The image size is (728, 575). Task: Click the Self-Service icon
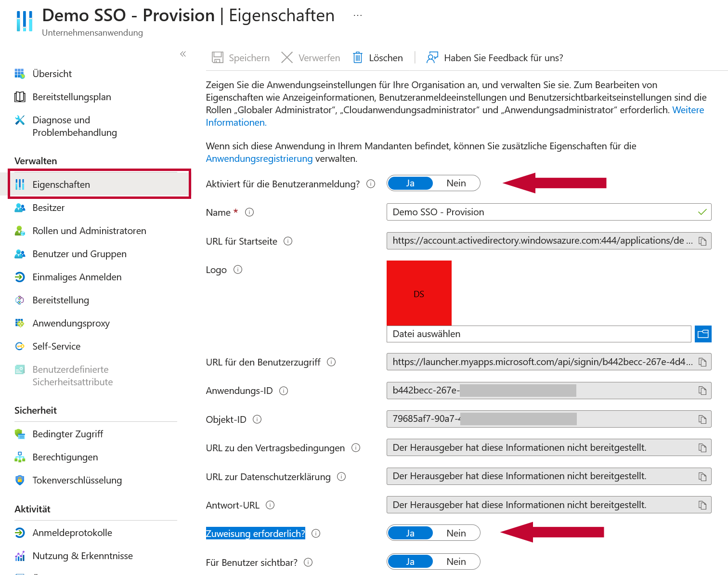point(20,346)
